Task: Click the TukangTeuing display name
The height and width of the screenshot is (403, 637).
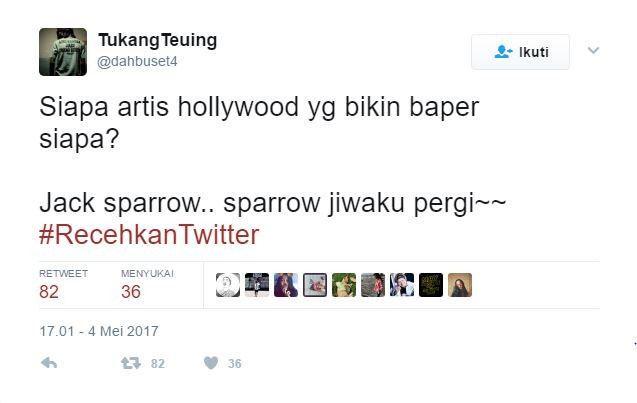Action: tap(158, 40)
